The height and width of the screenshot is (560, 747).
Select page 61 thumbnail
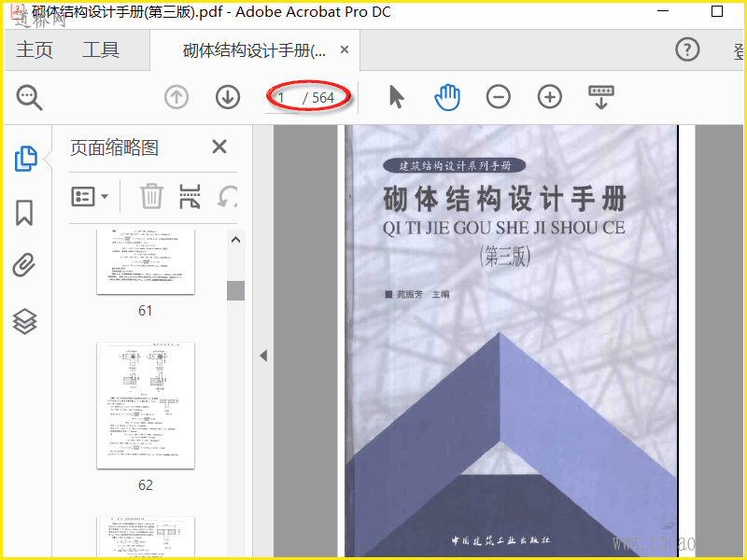(146, 262)
